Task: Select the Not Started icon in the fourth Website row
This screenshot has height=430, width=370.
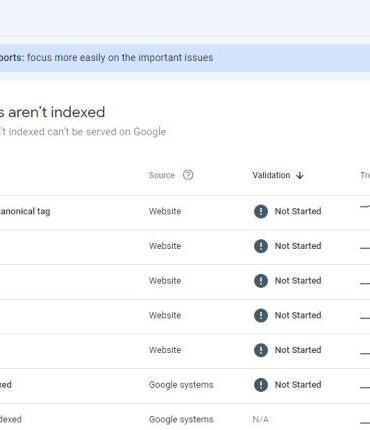Action: click(x=261, y=315)
